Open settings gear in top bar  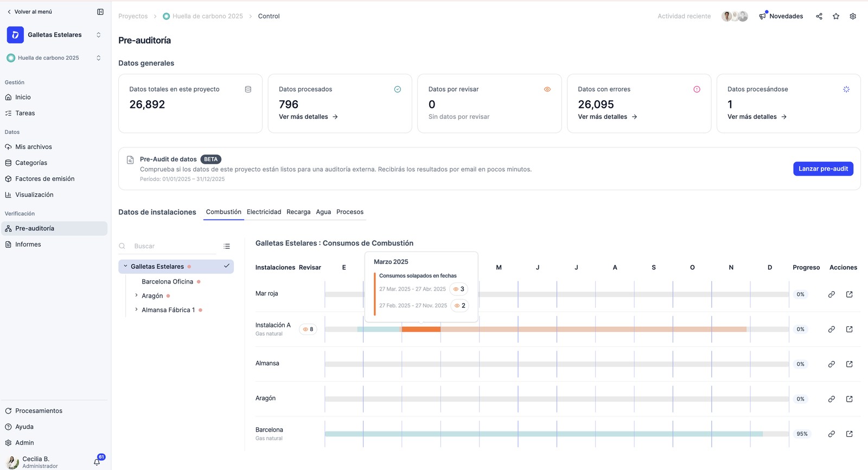click(853, 16)
